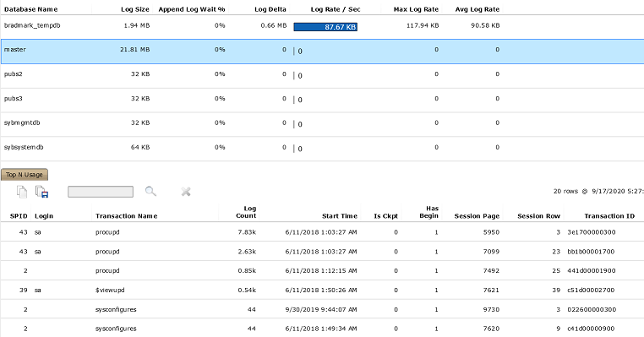This screenshot has width=644, height=337.
Task: Sort transactions by Start Time header
Action: click(340, 216)
